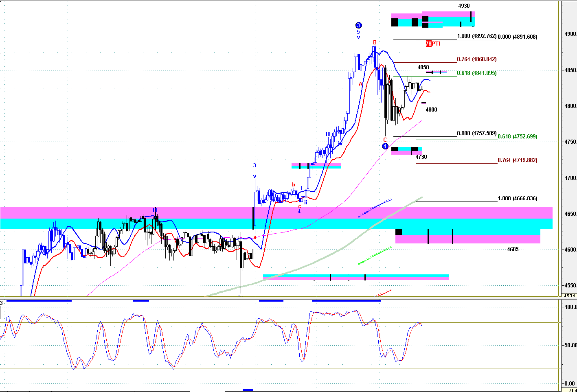Image resolution: width=577 pixels, height=392 pixels.
Task: Click the blue 'v' label under uncircled 3
Action: pos(254,176)
